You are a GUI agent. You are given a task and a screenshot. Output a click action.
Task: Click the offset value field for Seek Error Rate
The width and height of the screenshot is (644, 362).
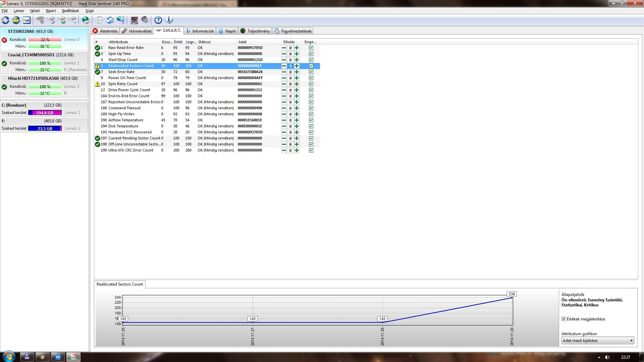290,72
